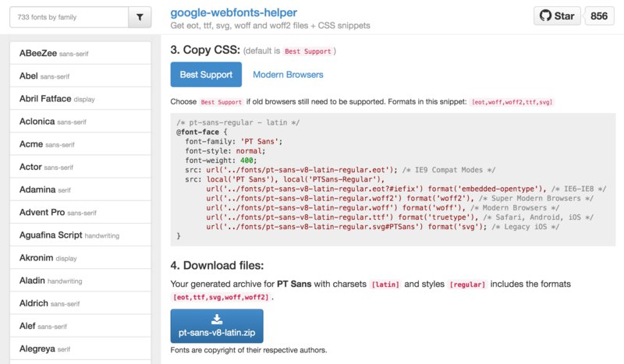624x364 pixels.
Task: Click the 4. Download files heading
Action: 217,265
